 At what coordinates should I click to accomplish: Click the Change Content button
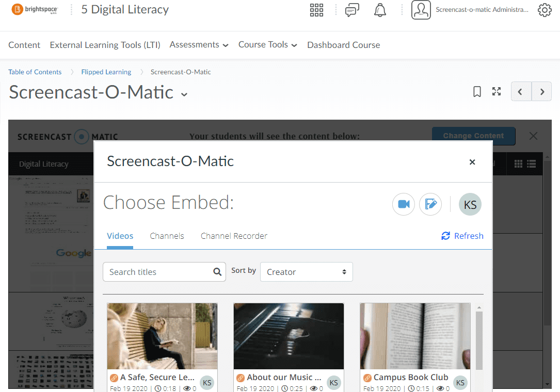click(474, 136)
